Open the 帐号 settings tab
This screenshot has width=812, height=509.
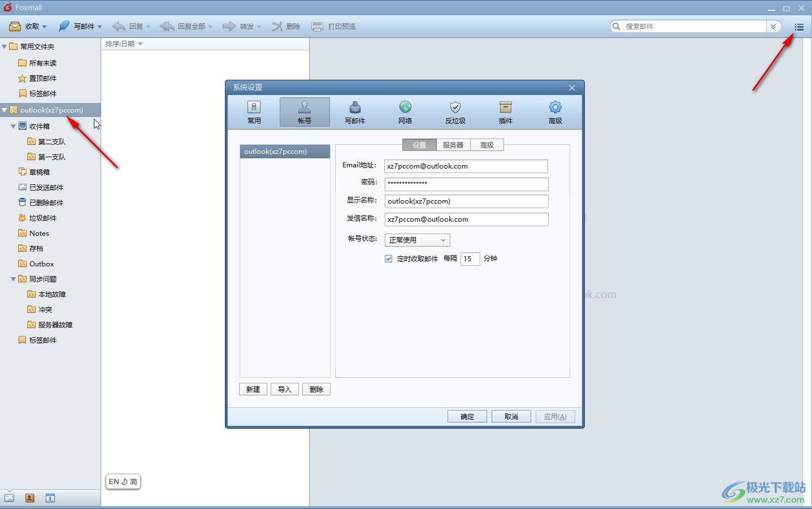[305, 112]
